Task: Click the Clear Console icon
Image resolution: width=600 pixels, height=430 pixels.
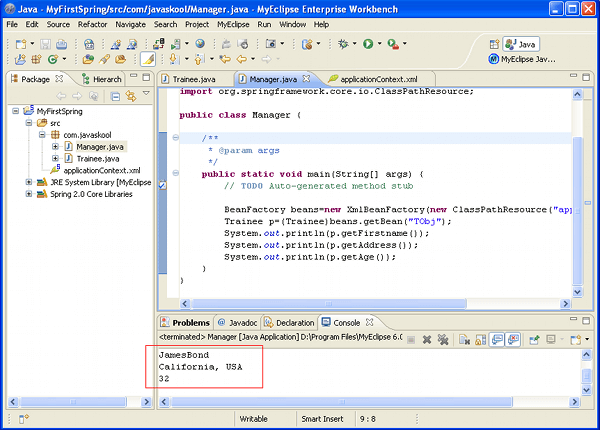Action: click(464, 340)
